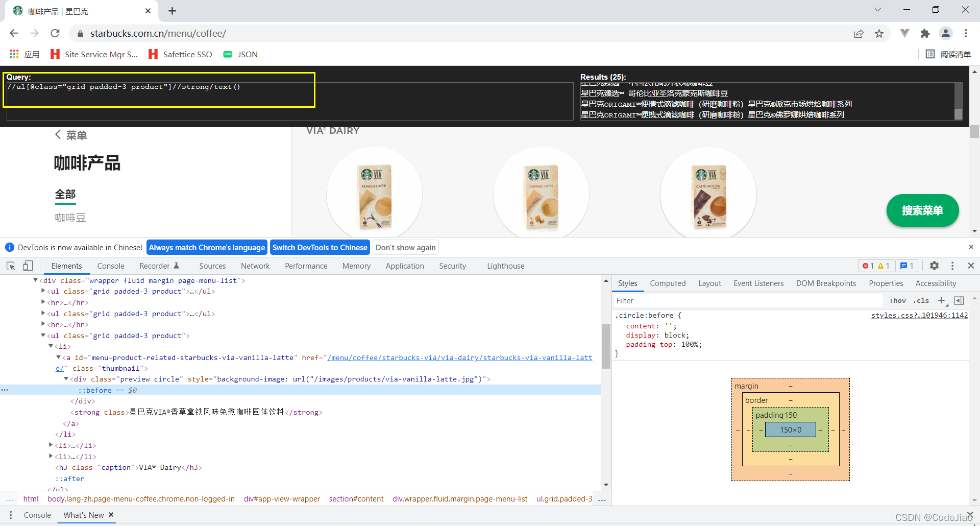Open the 阅读清单 reading list icon

click(x=948, y=54)
